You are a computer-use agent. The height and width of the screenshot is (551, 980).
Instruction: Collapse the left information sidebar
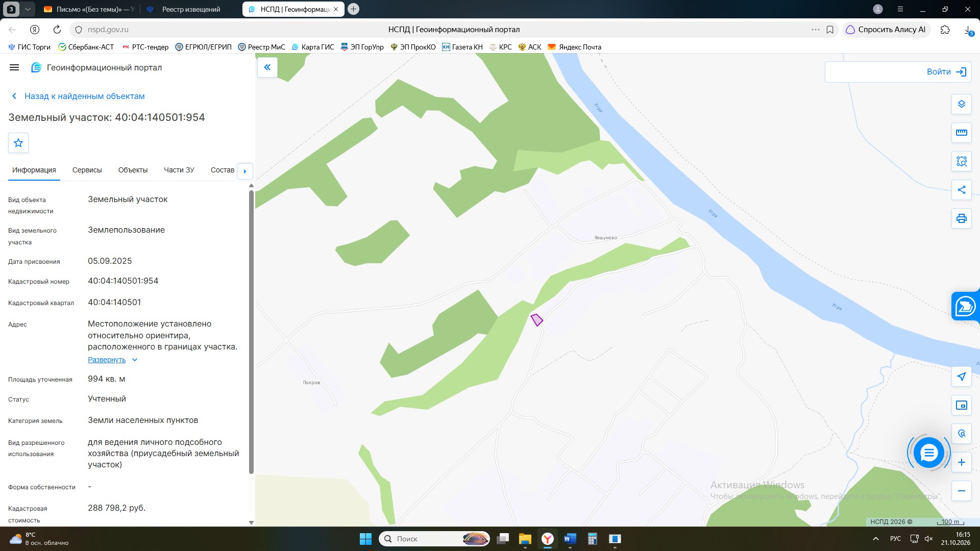pyautogui.click(x=267, y=67)
